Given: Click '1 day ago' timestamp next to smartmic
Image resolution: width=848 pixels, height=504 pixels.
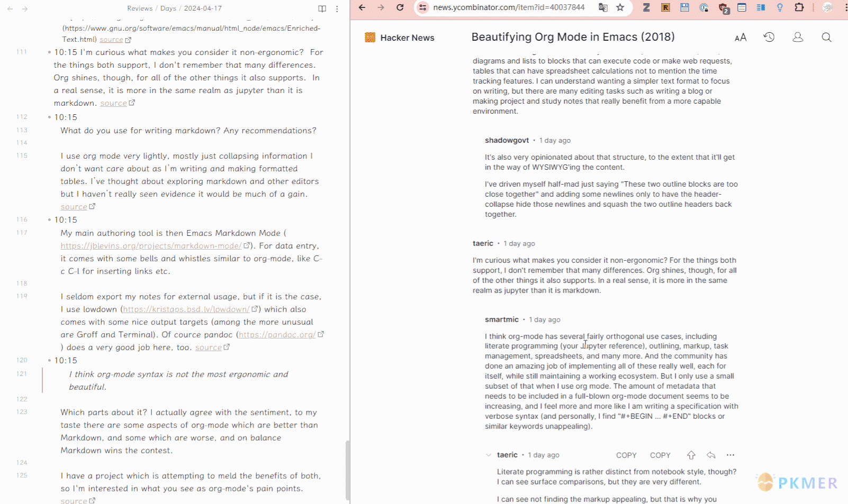Looking at the screenshot, I should tap(545, 320).
